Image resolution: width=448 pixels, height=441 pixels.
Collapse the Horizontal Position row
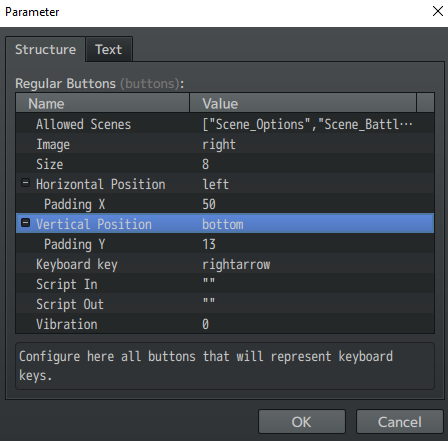click(25, 183)
